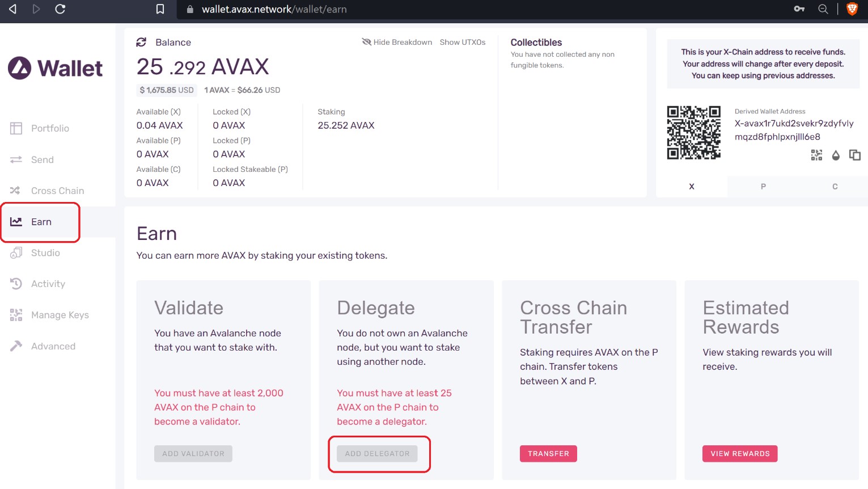Open Cross Chain from the sidebar menu
Viewport: 868px width, 489px height.
(x=57, y=191)
